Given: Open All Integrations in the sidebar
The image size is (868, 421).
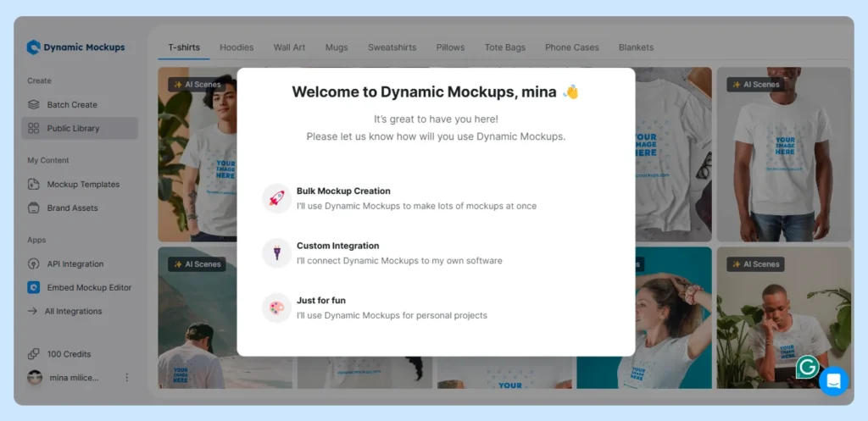Looking at the screenshot, I should point(80,311).
